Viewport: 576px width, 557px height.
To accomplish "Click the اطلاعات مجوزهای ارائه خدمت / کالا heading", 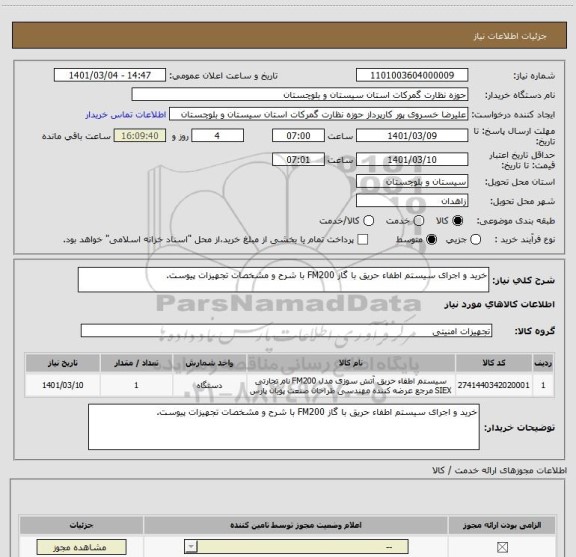I will point(500,471).
